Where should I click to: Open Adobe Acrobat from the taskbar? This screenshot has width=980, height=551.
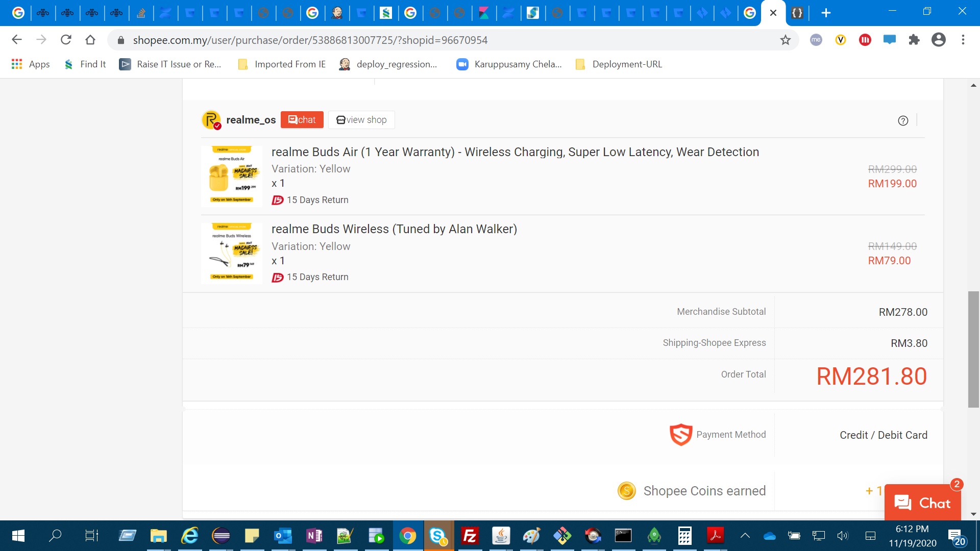[x=716, y=536]
